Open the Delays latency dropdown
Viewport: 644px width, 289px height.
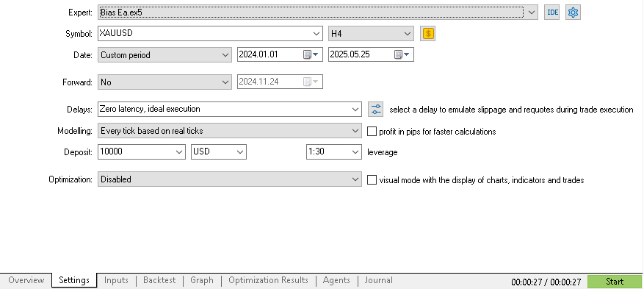(230, 110)
